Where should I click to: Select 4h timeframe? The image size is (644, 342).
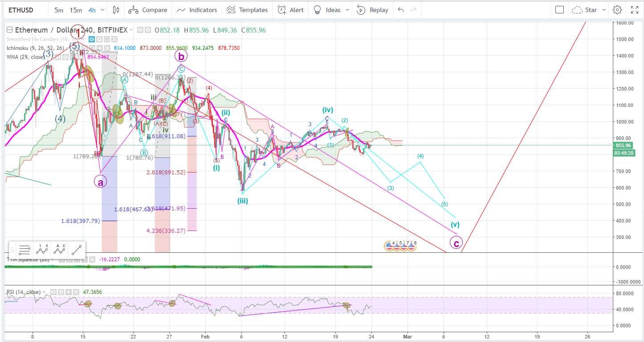coord(92,10)
